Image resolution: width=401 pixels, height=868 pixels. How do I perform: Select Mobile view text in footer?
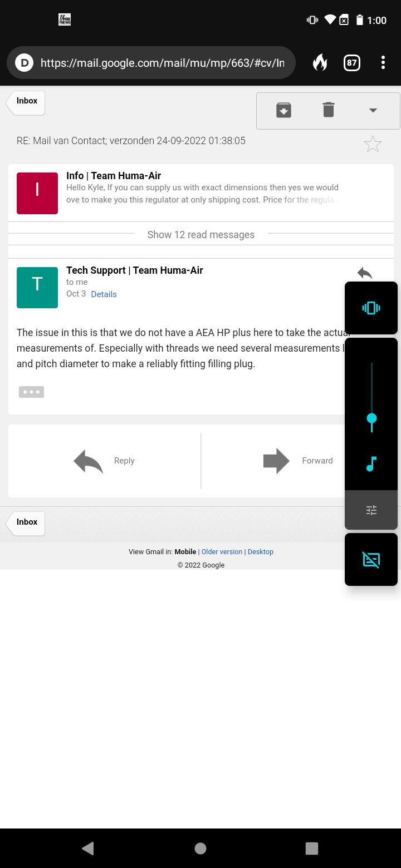coord(185,552)
